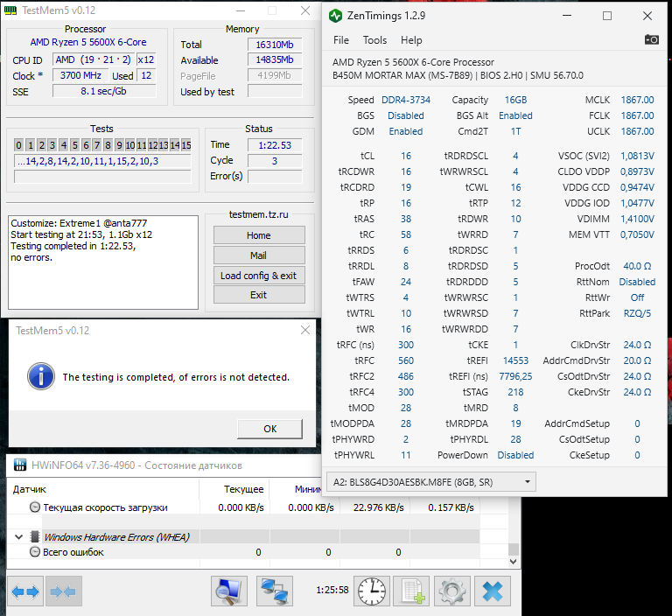The image size is (672, 616).
Task: Click HWiNFO collapse columns arrows icon
Action: (63, 591)
